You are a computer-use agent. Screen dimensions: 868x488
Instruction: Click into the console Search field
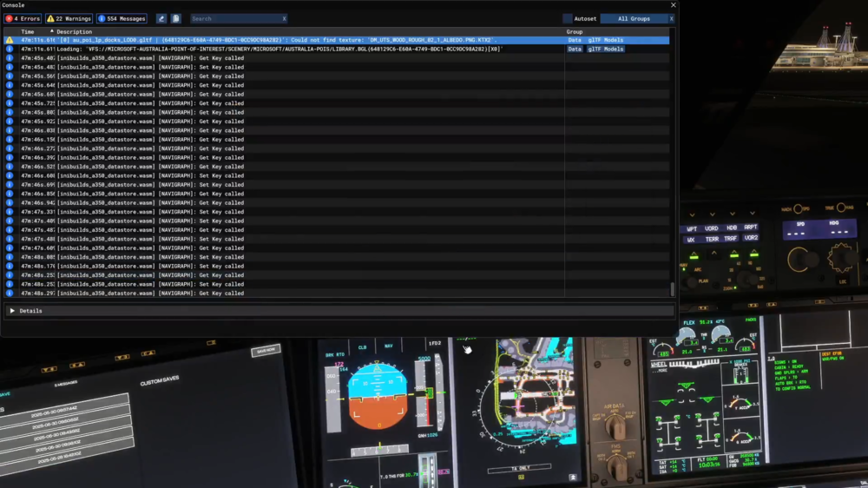(x=234, y=18)
